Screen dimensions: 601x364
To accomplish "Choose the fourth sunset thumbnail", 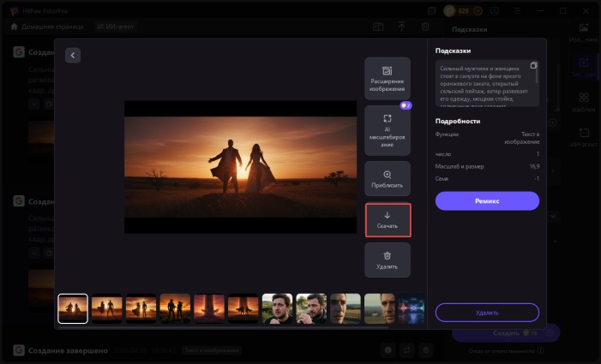I will pyautogui.click(x=175, y=308).
